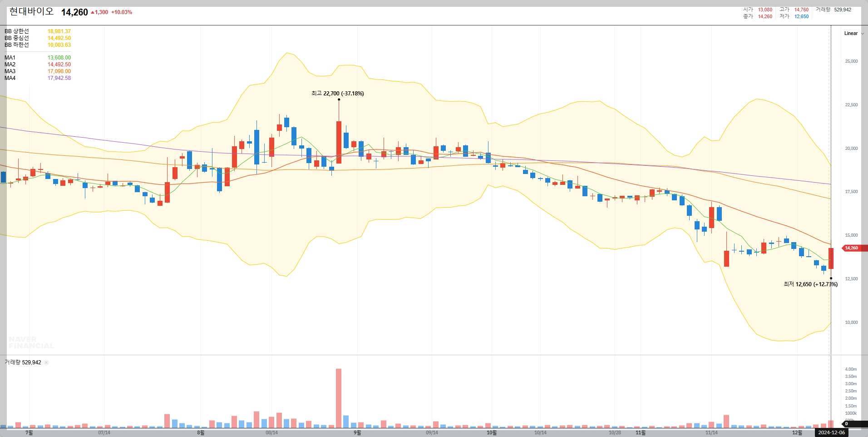868x437 pixels.
Task: Click the 17,500 price axis label
Action: click(851, 192)
